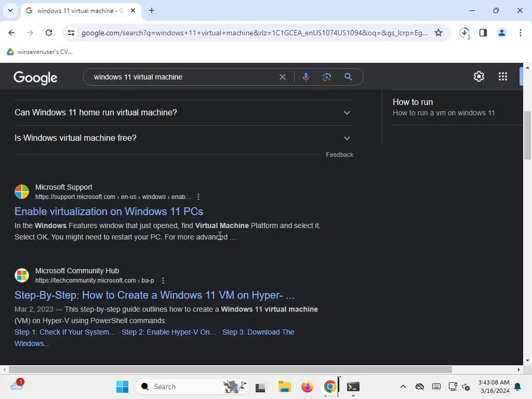
Task: Select the windows 11 virtual machine tab
Action: pos(81,11)
